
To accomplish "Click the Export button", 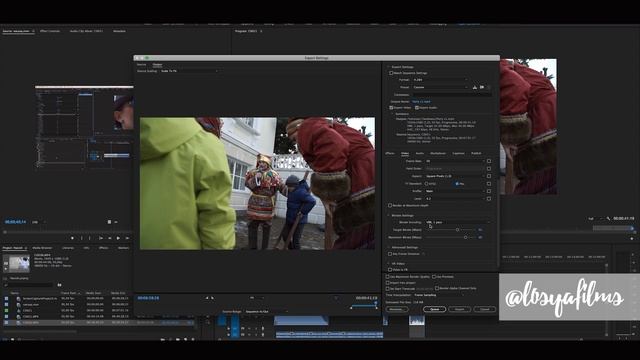I will tap(460, 309).
